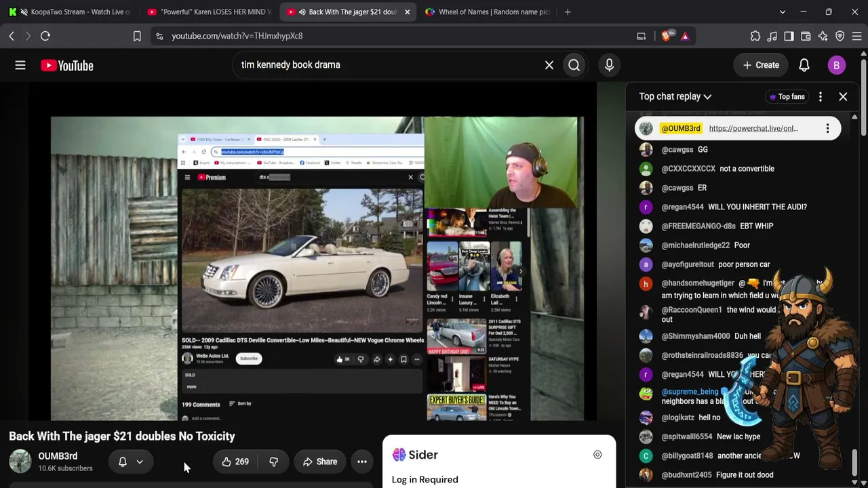
Task: Click the Create button
Action: coord(761,65)
